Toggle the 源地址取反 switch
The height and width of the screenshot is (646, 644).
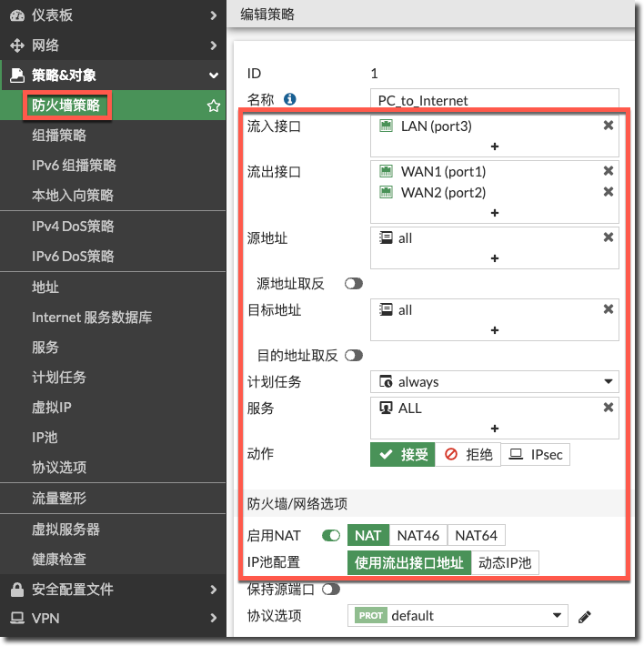[x=354, y=284]
